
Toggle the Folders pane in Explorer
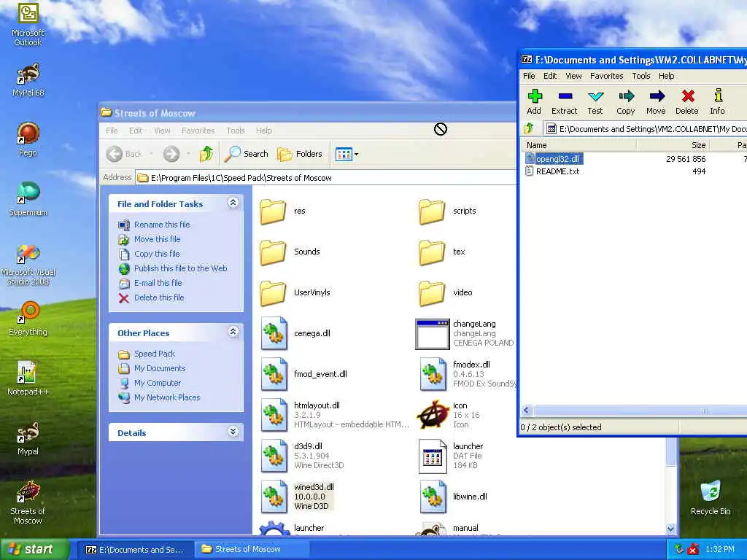[x=300, y=154]
